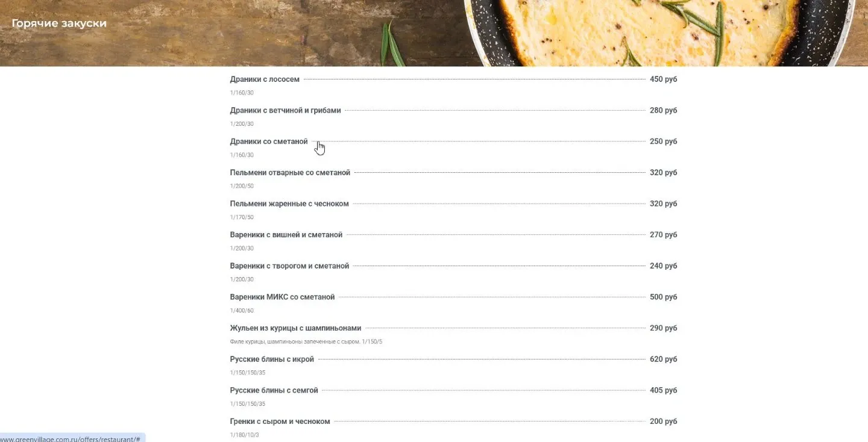Click the 405 руб price
Screen dimensions: 868x442
point(663,391)
